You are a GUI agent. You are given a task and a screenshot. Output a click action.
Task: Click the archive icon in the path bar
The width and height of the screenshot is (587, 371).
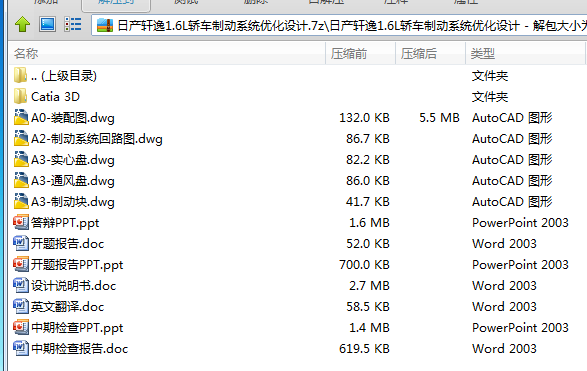(105, 25)
